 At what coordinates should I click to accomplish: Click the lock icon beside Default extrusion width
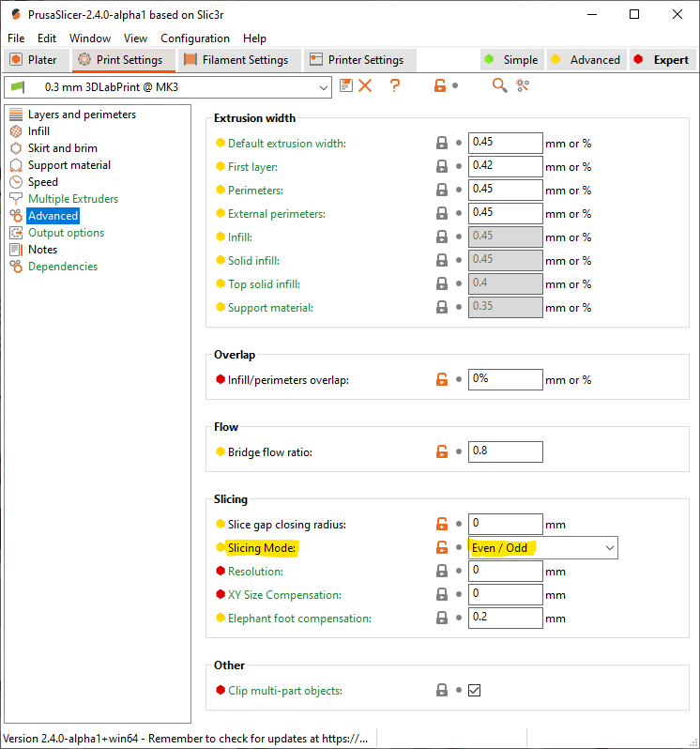point(441,144)
